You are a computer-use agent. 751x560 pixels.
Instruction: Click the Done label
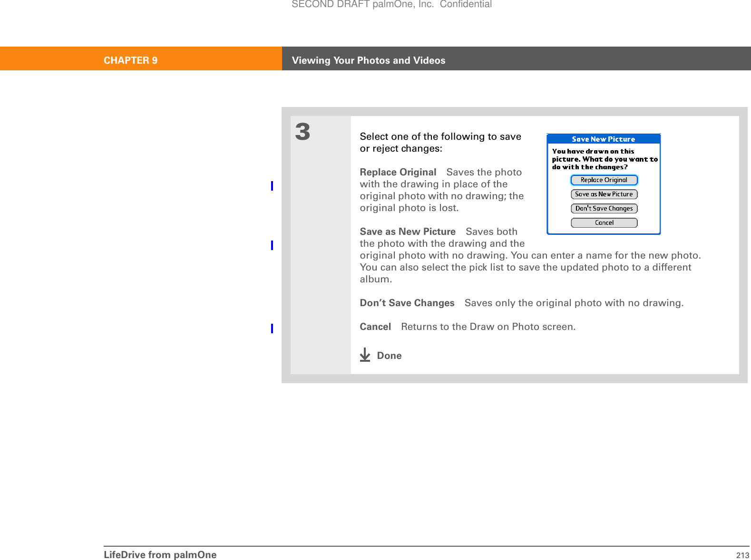tap(389, 356)
